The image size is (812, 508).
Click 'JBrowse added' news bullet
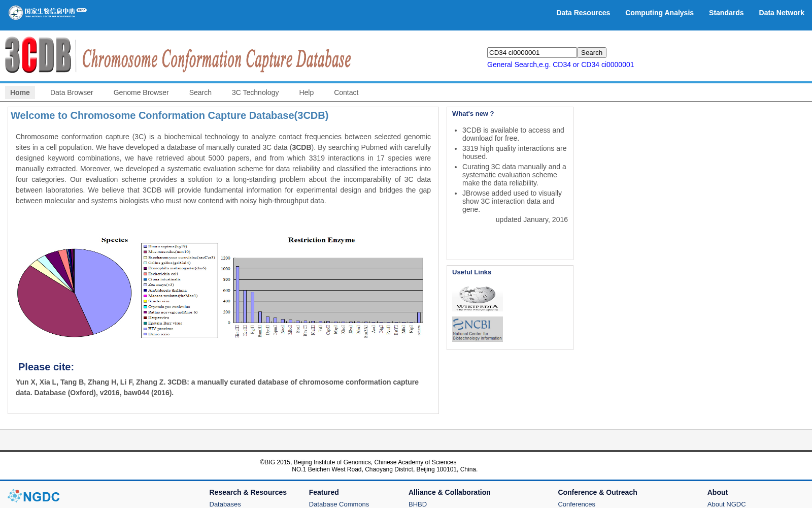pos(512,201)
